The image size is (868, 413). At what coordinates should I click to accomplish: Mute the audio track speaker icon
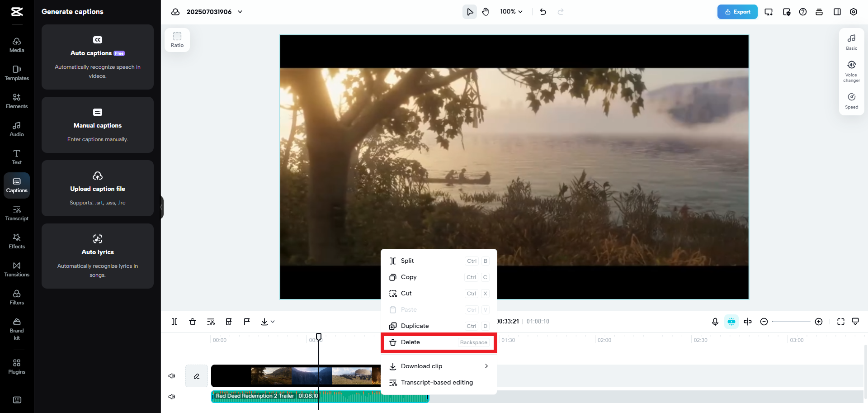(172, 397)
